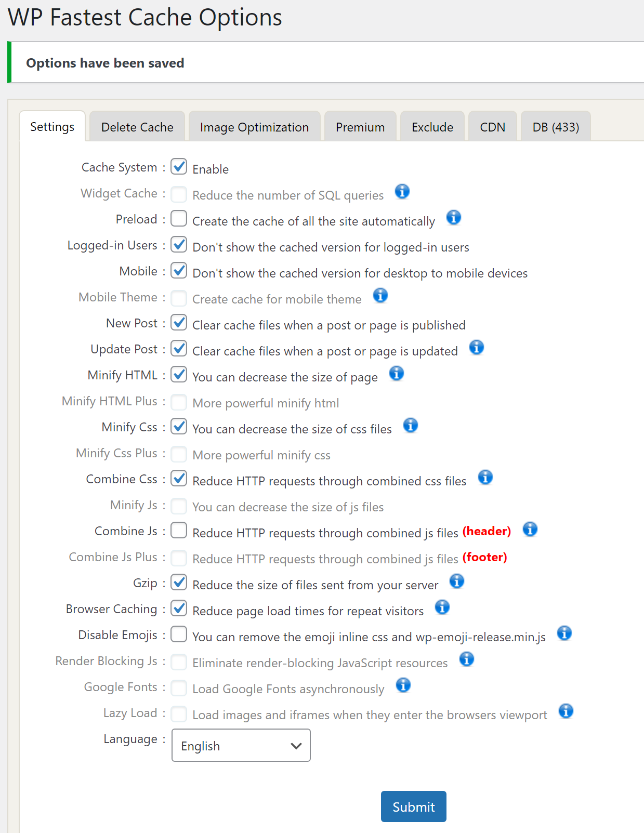644x833 pixels.
Task: Show info for Google Fonts option
Action: click(403, 685)
